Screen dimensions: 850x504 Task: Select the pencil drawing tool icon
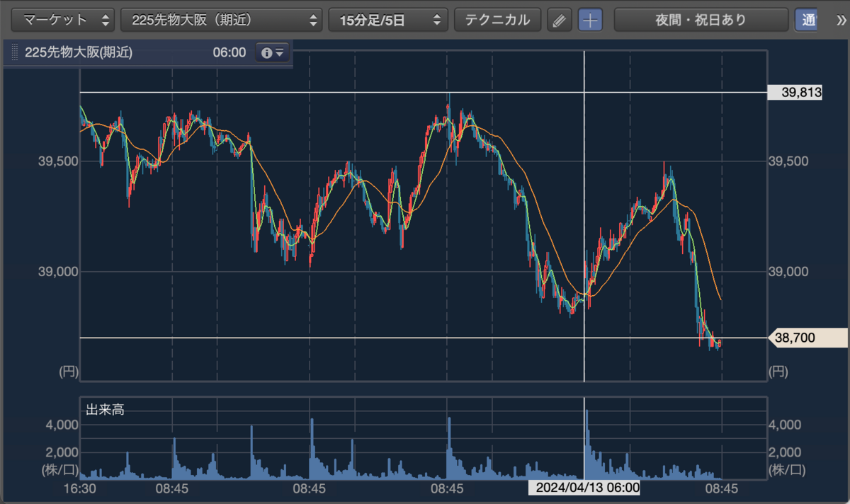(x=560, y=20)
